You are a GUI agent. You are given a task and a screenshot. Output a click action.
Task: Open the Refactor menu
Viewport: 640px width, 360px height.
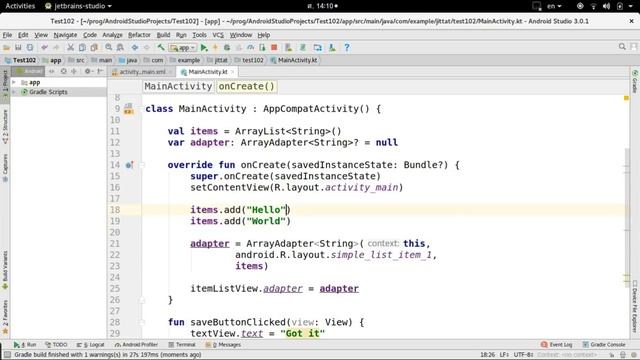[139, 35]
